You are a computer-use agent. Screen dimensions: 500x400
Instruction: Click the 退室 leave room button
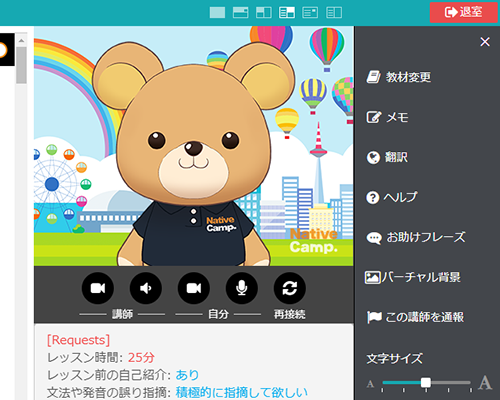tap(463, 12)
